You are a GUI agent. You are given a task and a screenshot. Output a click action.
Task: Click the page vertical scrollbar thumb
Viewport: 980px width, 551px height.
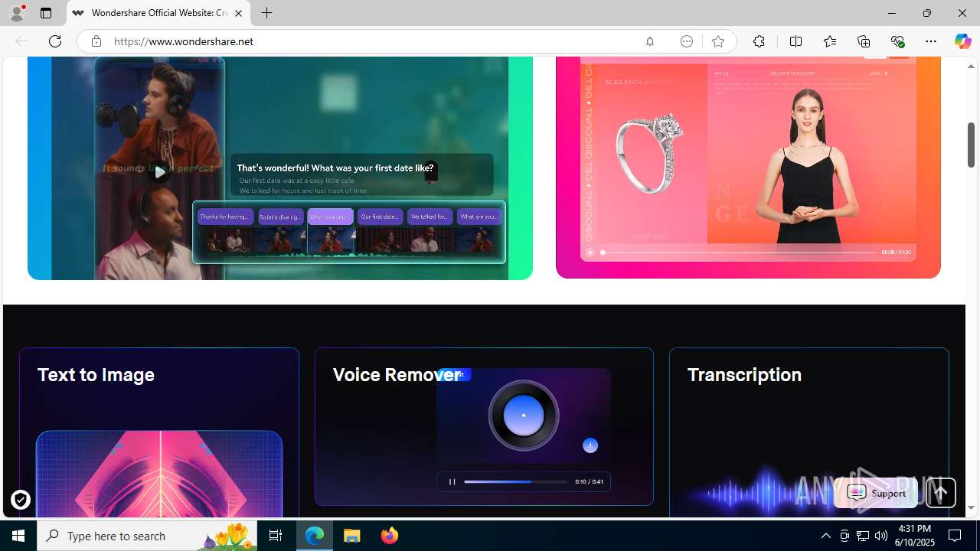point(971,145)
